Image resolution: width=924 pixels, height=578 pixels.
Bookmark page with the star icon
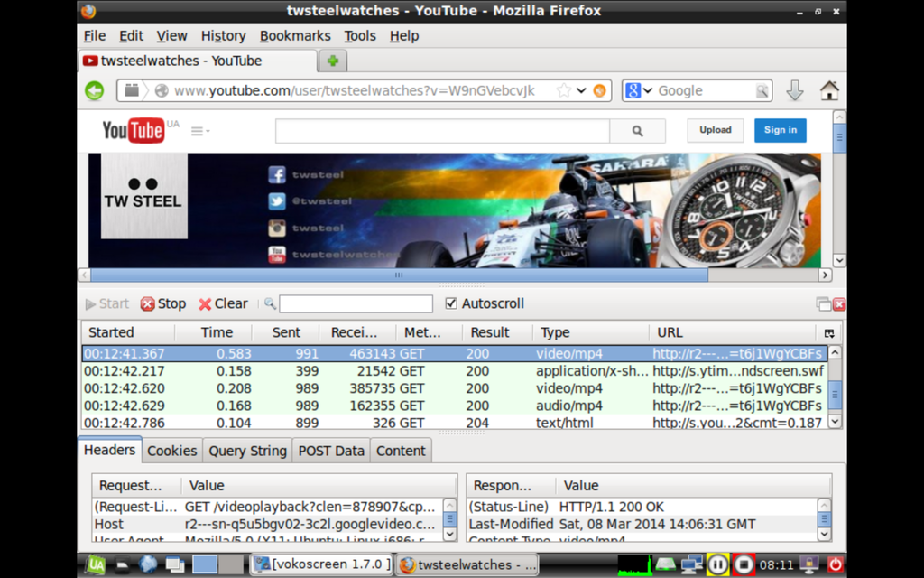(563, 90)
